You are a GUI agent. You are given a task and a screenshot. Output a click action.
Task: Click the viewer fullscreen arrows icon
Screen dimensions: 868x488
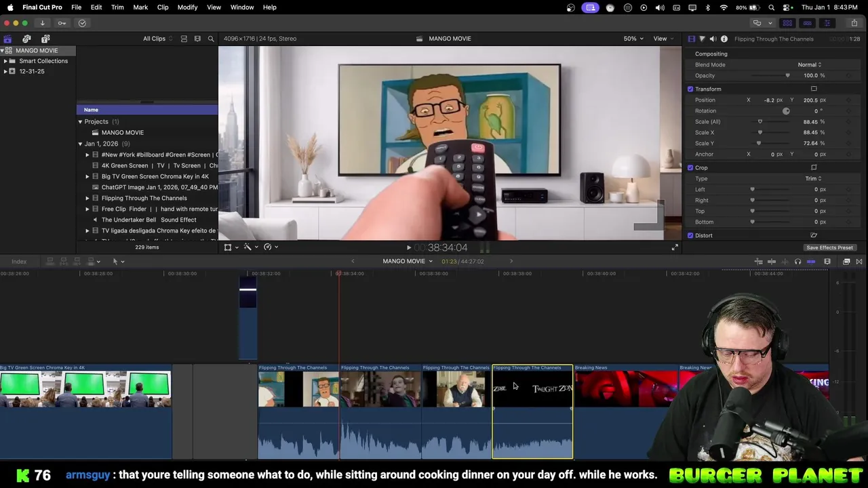tap(675, 248)
